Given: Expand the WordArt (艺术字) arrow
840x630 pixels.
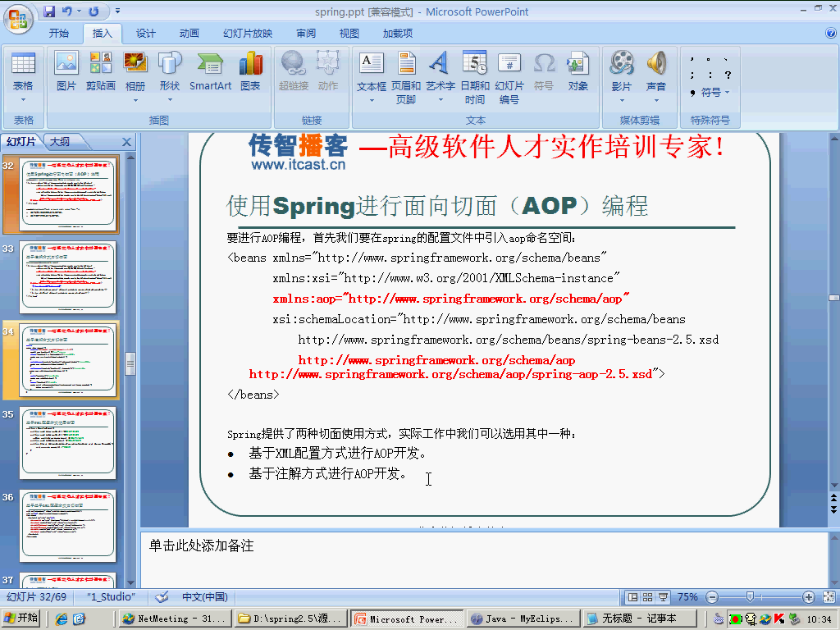Looking at the screenshot, I should coord(441,100).
